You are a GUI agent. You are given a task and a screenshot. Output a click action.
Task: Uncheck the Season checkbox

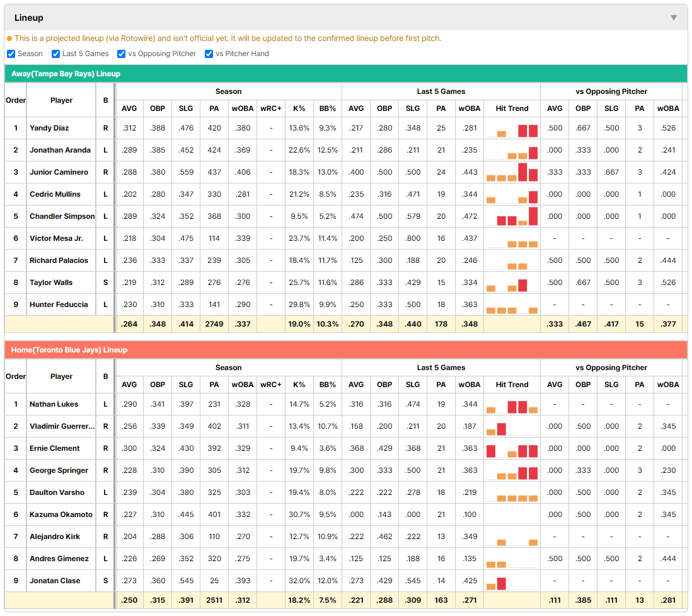11,54
